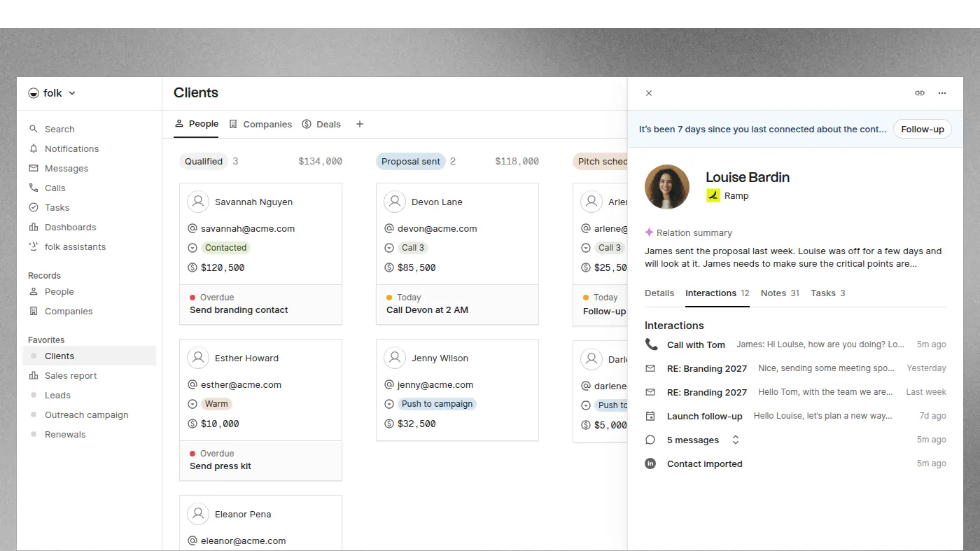Open more options ellipsis in contact panel

coord(942,93)
